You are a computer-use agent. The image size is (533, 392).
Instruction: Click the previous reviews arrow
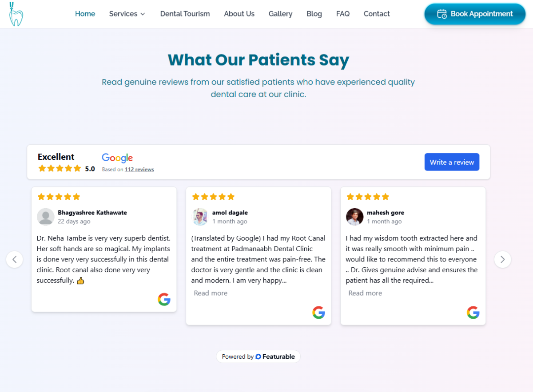click(x=15, y=259)
